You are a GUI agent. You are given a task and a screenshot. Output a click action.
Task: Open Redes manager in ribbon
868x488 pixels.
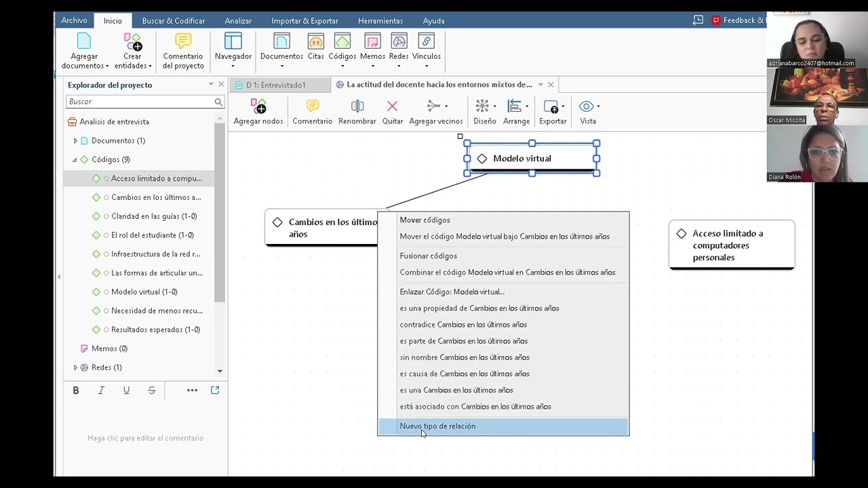click(399, 51)
